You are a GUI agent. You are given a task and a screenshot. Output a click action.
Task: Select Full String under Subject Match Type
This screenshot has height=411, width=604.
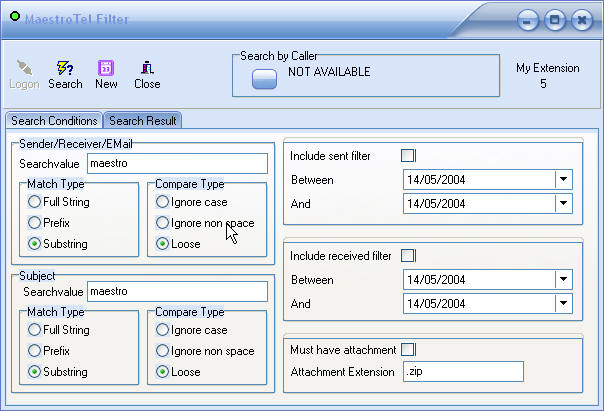34,329
